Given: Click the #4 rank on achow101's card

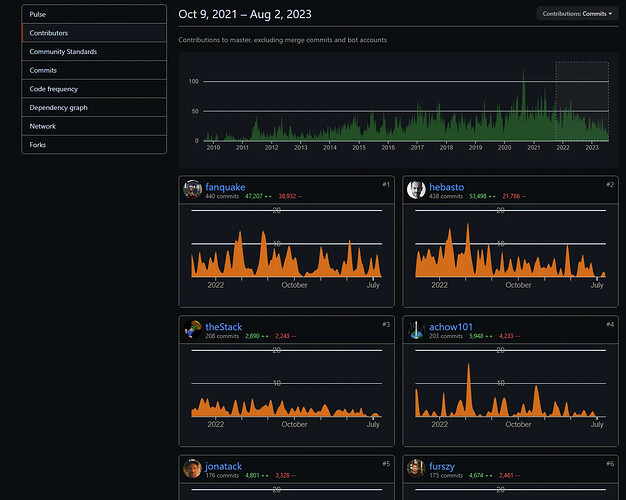Looking at the screenshot, I should pyautogui.click(x=610, y=324).
